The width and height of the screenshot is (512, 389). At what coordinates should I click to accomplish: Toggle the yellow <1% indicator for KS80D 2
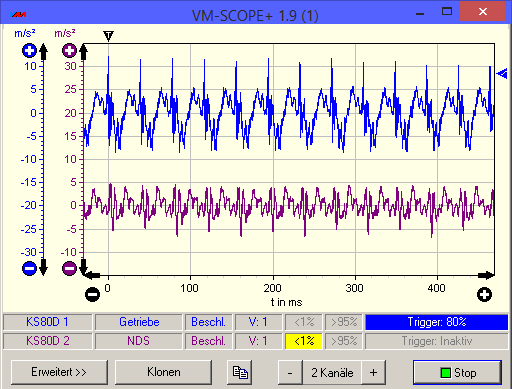coord(304,341)
